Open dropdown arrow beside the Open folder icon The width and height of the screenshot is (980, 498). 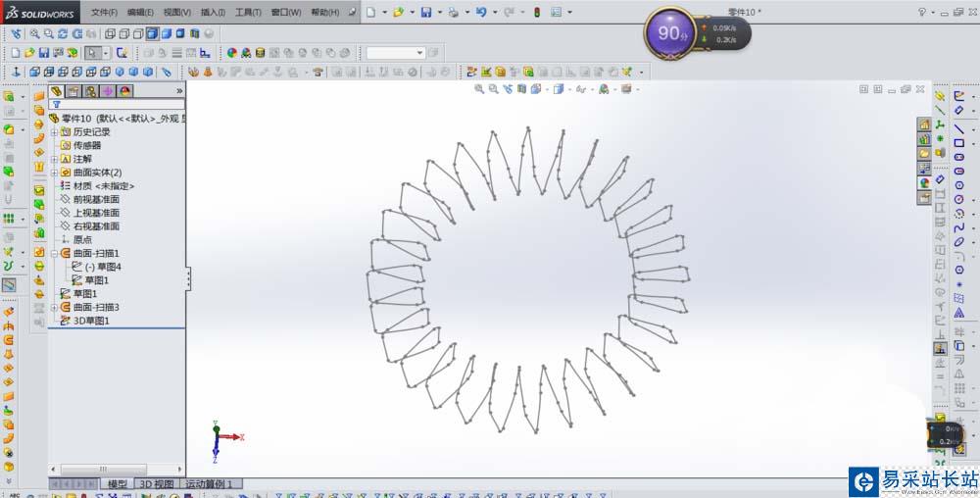pyautogui.click(x=413, y=12)
